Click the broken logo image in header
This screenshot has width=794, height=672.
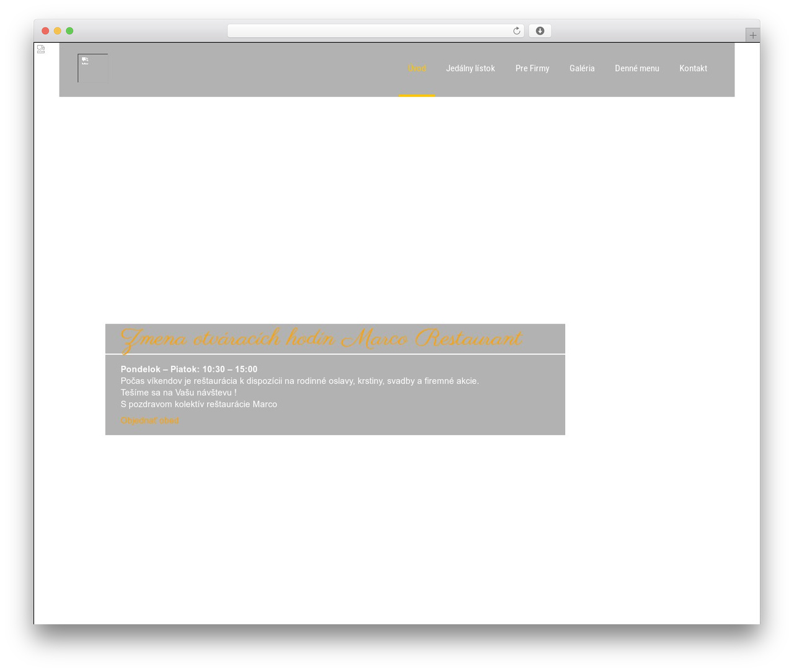click(93, 68)
